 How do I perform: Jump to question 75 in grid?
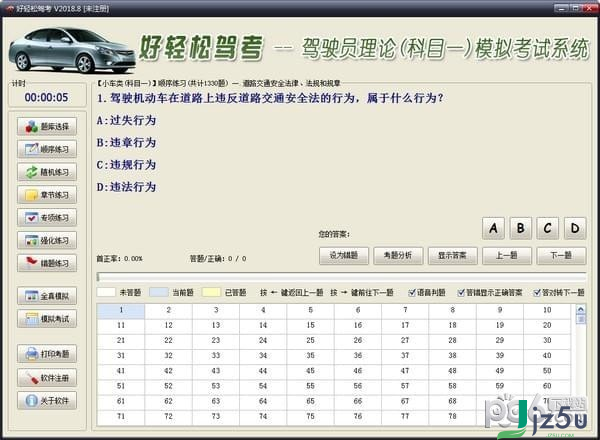pyautogui.click(x=310, y=416)
